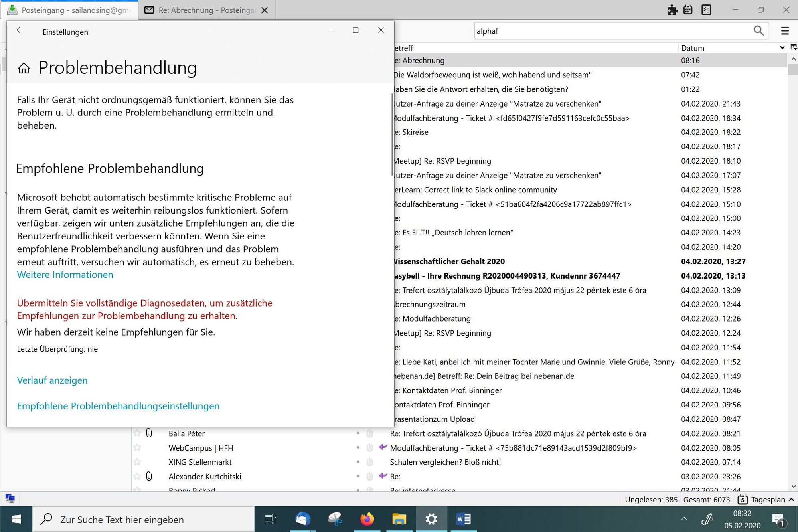Screen dimensions: 798x532
Task: Toggle read status dot for XING Stellenmarkt
Action: [358, 462]
